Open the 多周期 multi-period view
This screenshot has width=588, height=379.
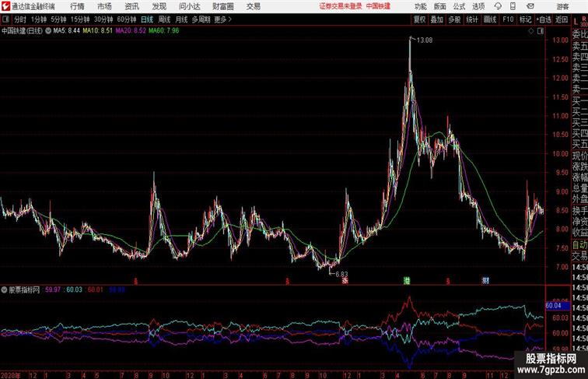pos(201,19)
